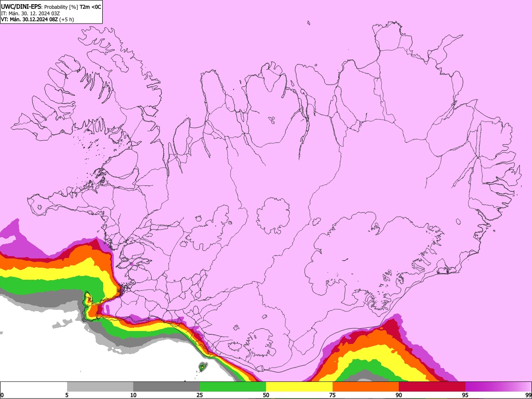Click the legend value '25'
This screenshot has width=532, height=399.
click(200, 395)
